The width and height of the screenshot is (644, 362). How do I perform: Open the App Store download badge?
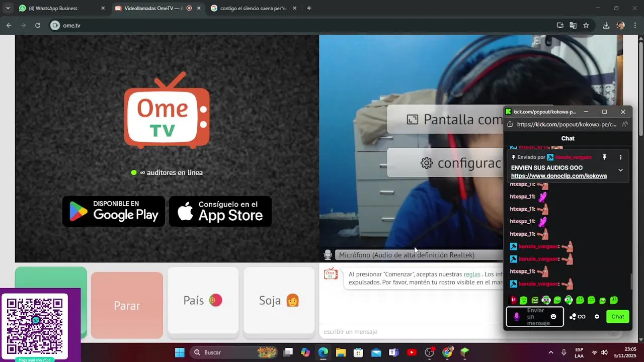click(220, 211)
